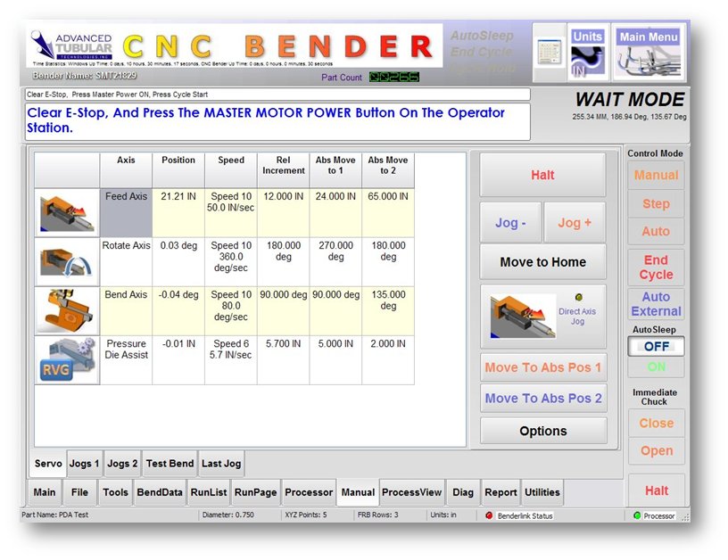
Task: Click Benderlink Status indicator in status bar
Action: click(518, 515)
